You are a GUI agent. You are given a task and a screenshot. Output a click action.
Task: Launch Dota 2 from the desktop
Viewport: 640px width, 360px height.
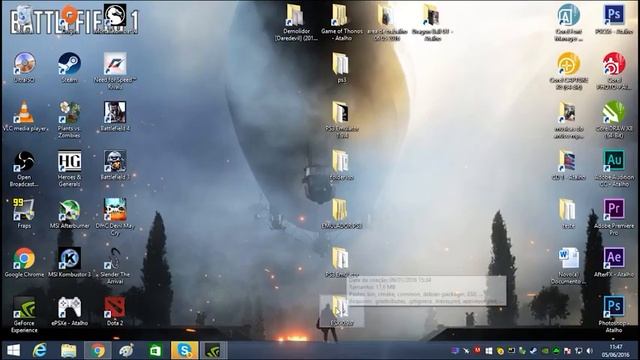point(115,311)
